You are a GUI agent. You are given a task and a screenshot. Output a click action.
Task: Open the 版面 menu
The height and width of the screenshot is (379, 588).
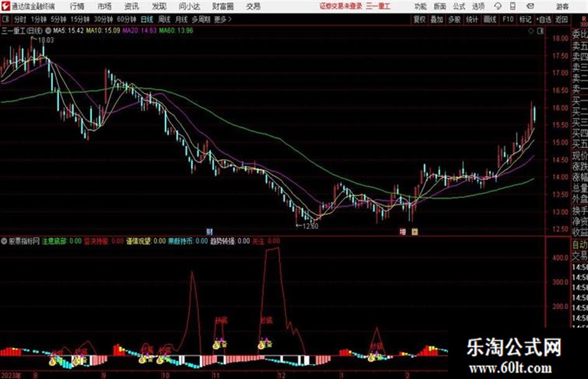(440, 6)
